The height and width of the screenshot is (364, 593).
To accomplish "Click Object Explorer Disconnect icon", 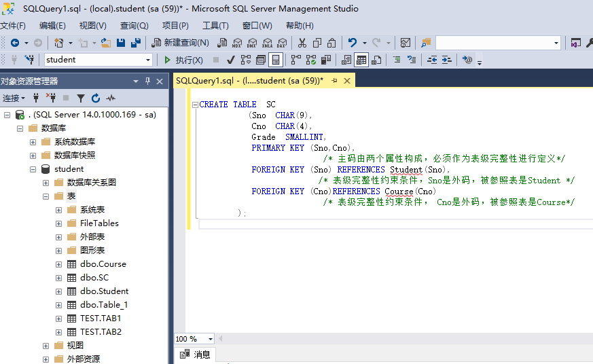I will click(51, 98).
